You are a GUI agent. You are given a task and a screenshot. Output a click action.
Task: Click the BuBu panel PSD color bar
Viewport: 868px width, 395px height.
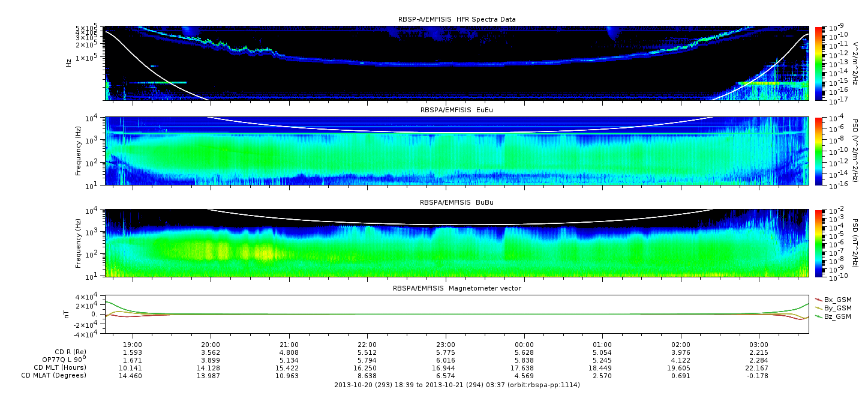[x=819, y=243]
